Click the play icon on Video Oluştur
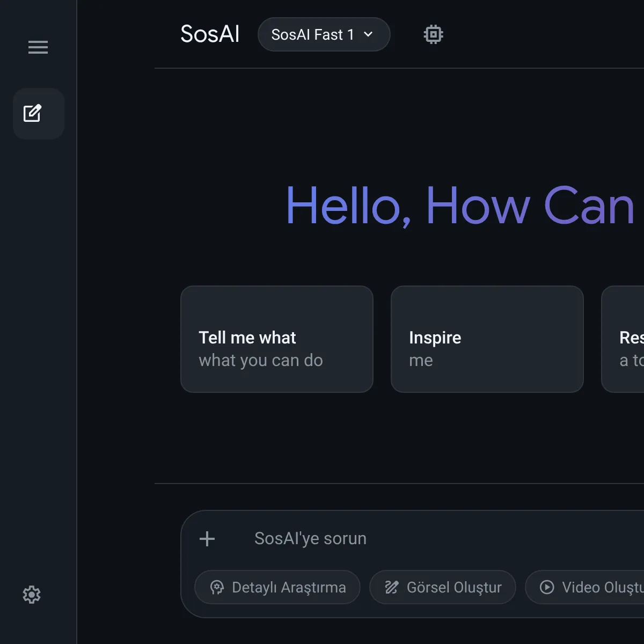This screenshot has width=644, height=644. pyautogui.click(x=547, y=587)
